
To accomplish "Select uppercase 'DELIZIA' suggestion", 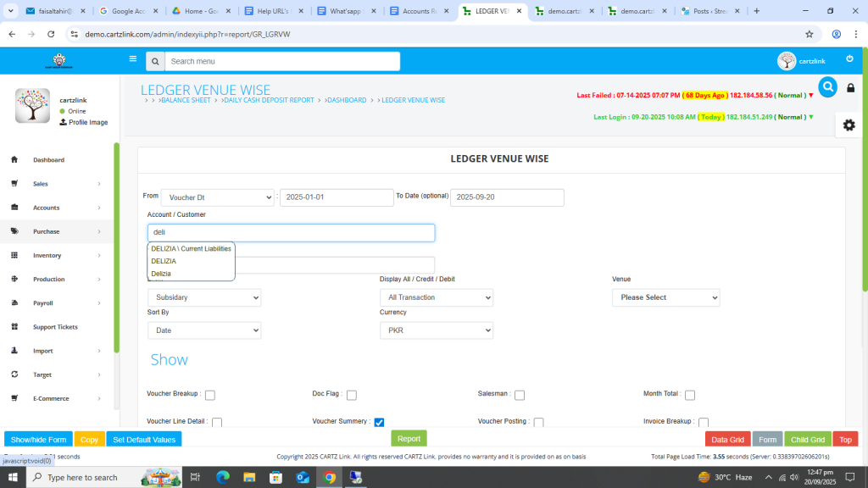I will point(164,261).
